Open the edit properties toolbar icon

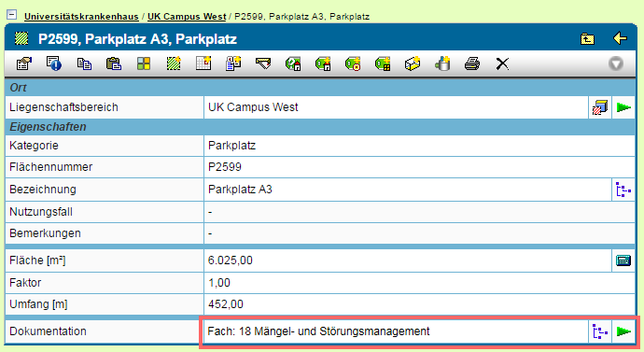(24, 63)
